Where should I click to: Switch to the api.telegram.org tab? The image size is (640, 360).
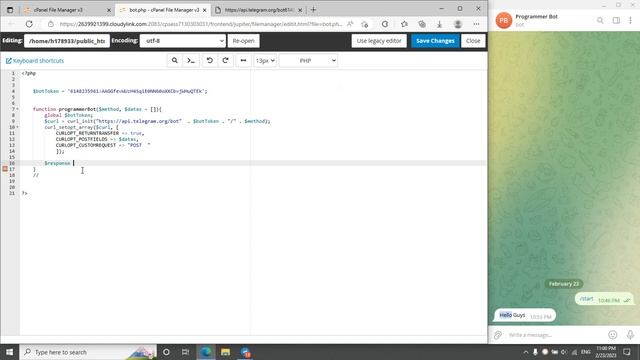[x=258, y=10]
